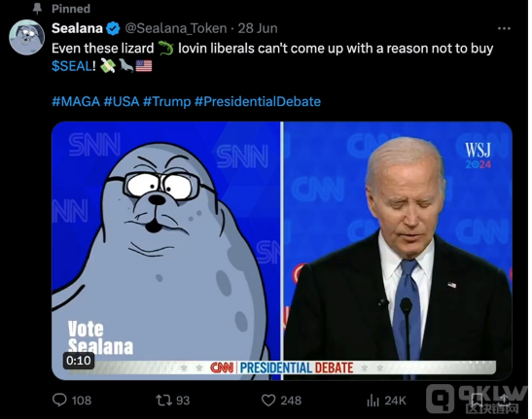The width and height of the screenshot is (532, 419).
Task: Visit the @Sealana_Token handle
Action: coord(176,28)
